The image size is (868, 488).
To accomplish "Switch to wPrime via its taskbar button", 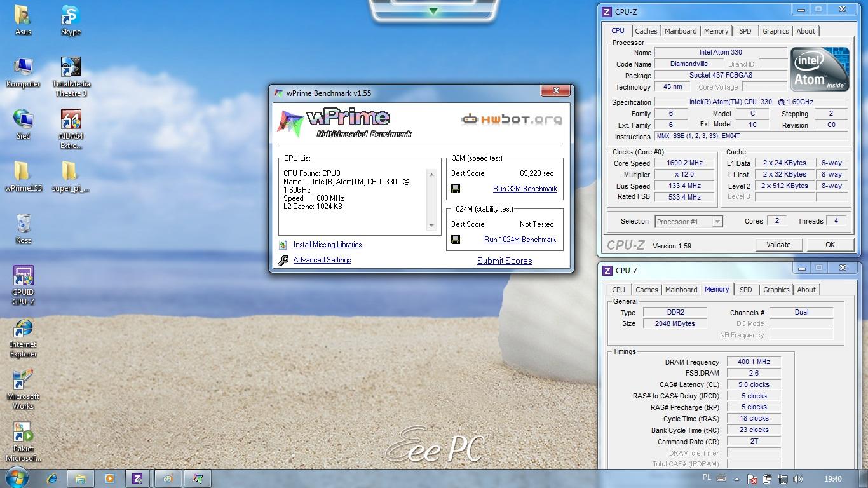I will tap(197, 478).
